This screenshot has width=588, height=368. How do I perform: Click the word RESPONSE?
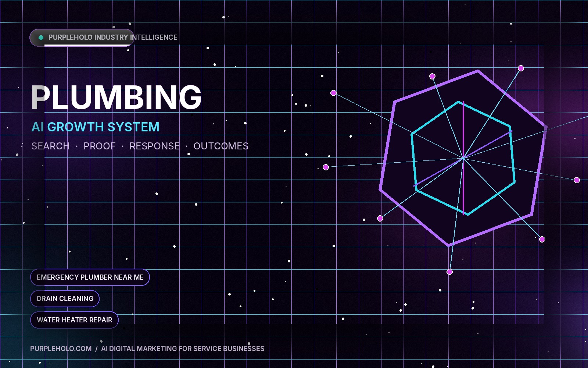[155, 146]
